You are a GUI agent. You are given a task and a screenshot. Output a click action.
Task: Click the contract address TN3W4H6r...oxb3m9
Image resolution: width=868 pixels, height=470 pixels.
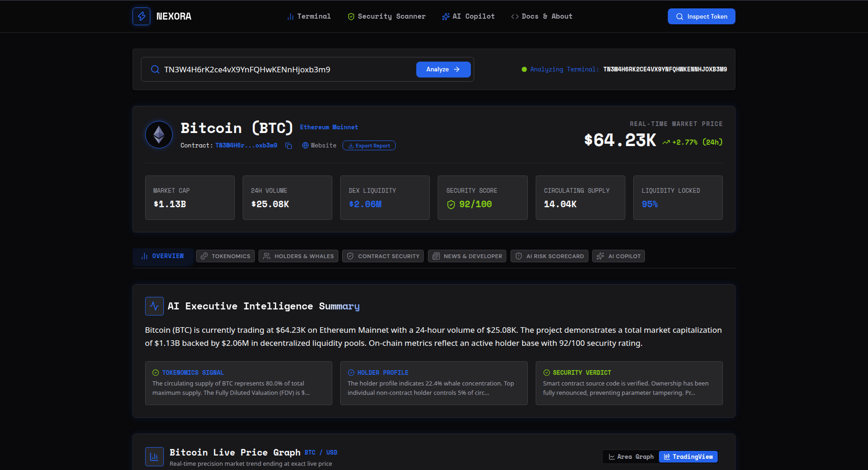click(246, 146)
